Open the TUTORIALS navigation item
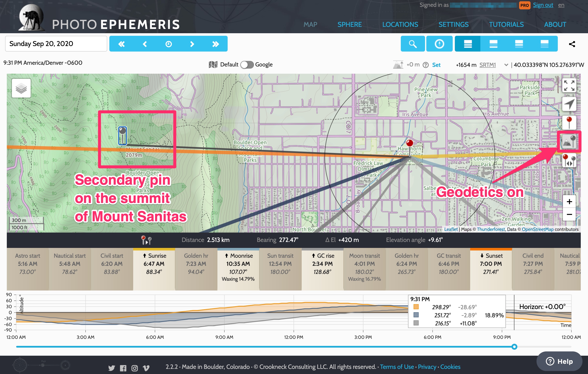Screen dimensions: 588x374 [506, 24]
